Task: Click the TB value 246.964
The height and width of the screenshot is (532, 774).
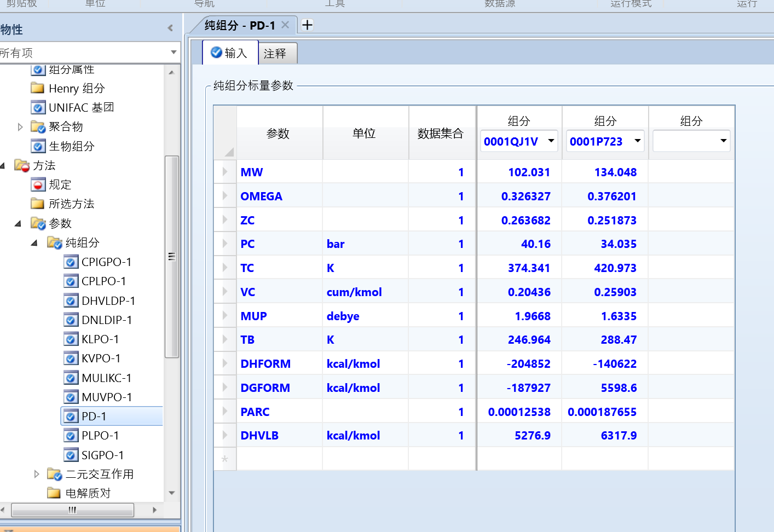Action: coord(519,340)
